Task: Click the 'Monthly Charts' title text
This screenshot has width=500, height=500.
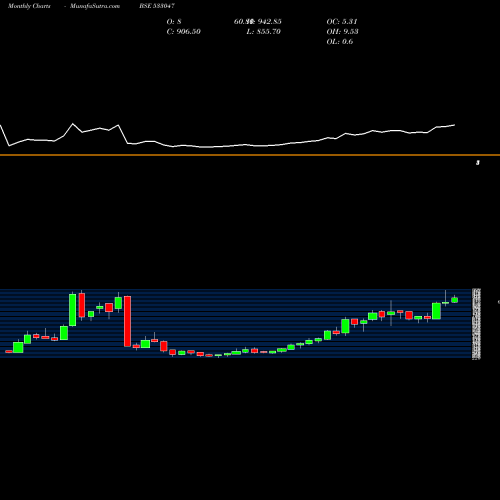Action: point(29,6)
